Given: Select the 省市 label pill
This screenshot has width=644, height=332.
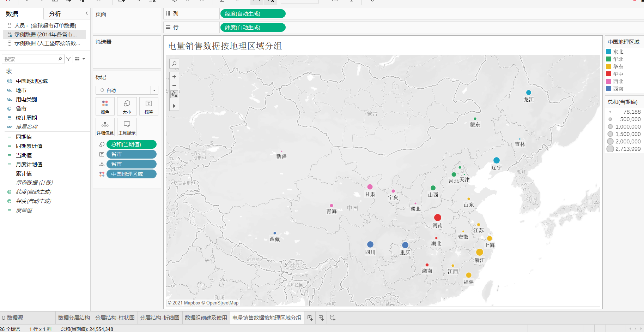Looking at the screenshot, I should click(x=132, y=154).
